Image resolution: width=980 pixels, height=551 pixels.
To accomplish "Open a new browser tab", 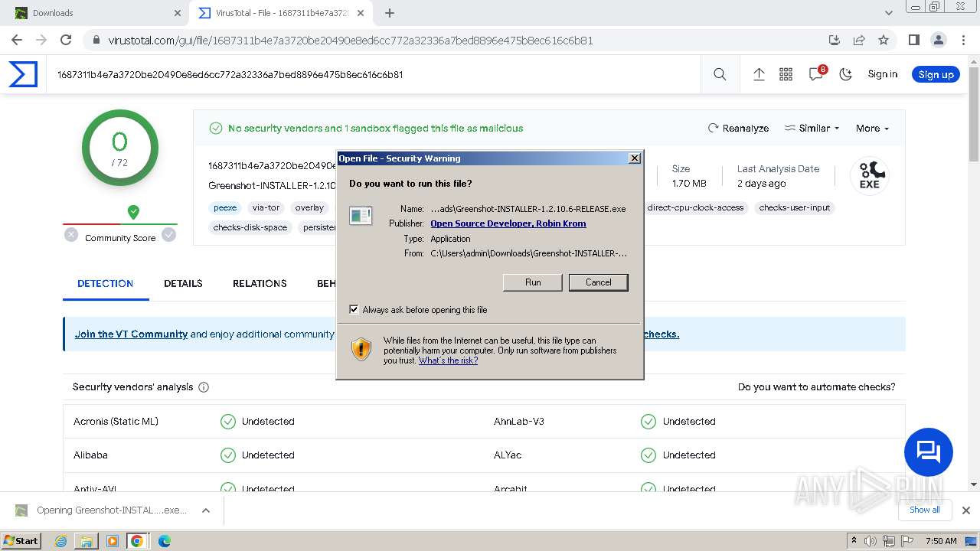I will [x=390, y=13].
